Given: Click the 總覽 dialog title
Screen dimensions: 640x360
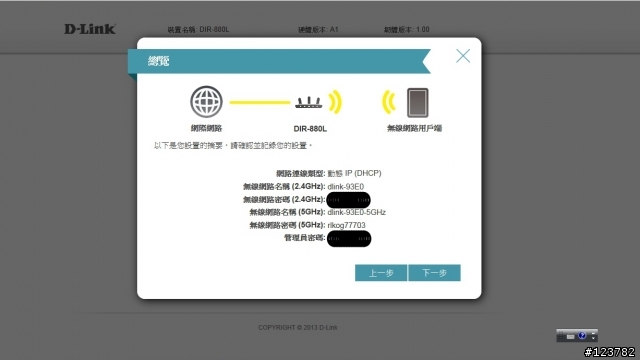Looking at the screenshot, I should (158, 61).
